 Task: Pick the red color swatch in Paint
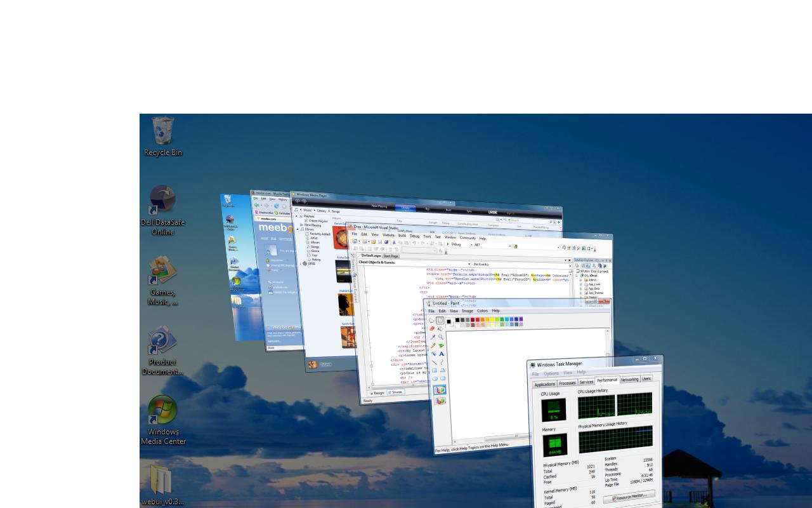click(478, 319)
